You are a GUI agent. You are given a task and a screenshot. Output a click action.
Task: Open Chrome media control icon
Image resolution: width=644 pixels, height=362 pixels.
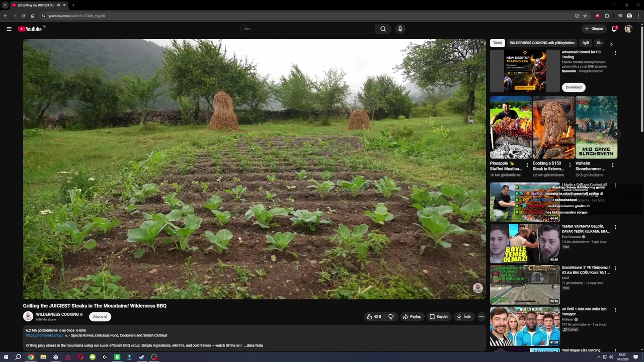620,16
